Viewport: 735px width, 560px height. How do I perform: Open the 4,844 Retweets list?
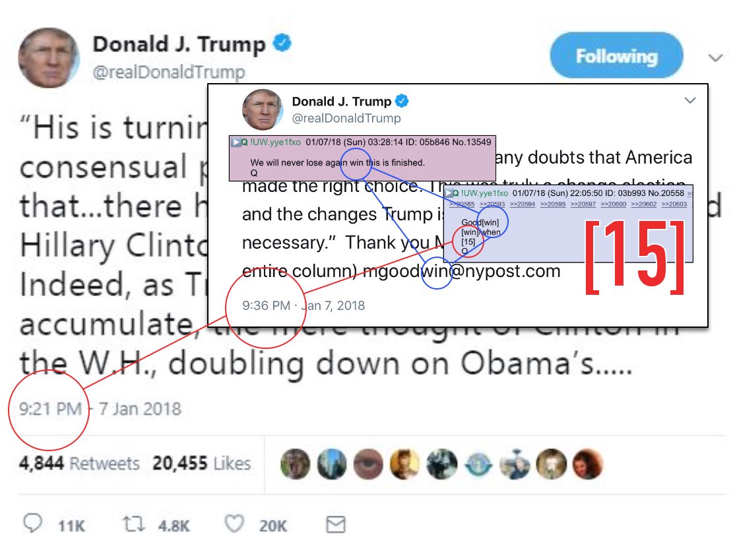(x=79, y=464)
